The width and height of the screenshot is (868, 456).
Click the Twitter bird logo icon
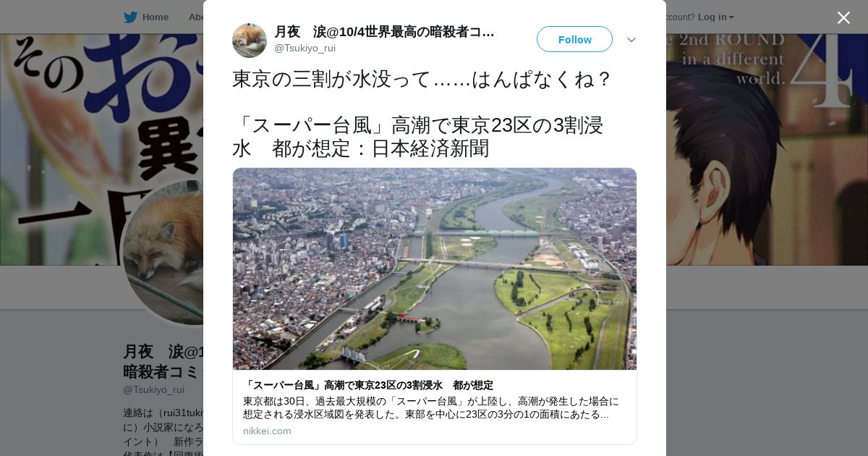[130, 17]
